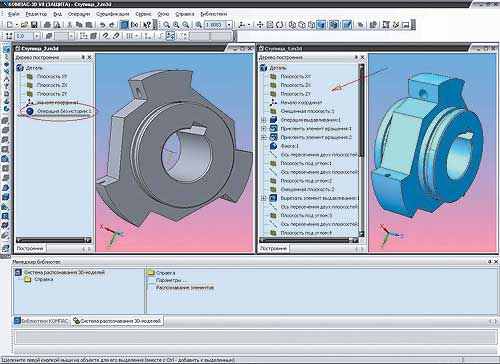Toggle the perspective projection icon
The height and width of the screenshot is (364, 500).
pyautogui.click(x=347, y=25)
